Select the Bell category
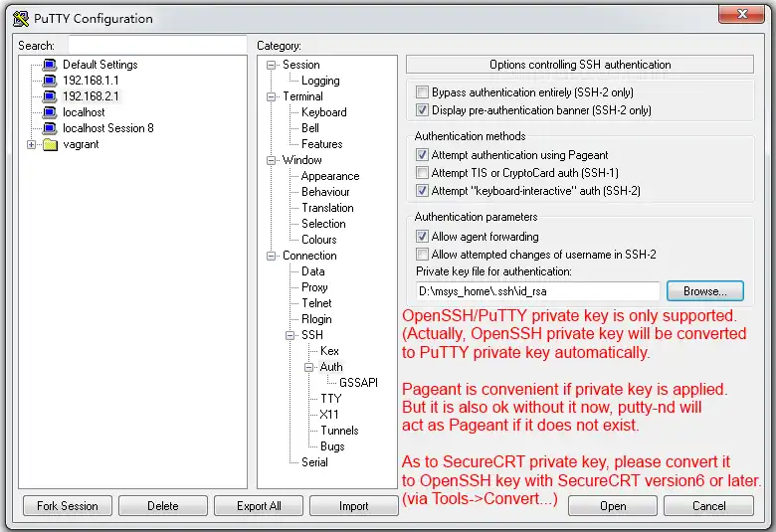Screen dimensions: 776x532 [x=310, y=128]
